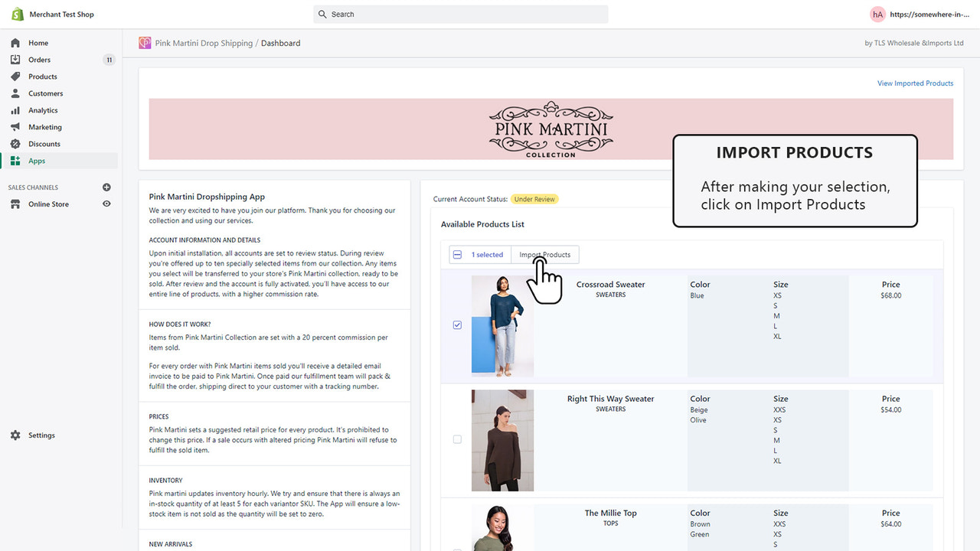Click the search magnifier icon
This screenshot has height=551, width=980.
(x=324, y=15)
